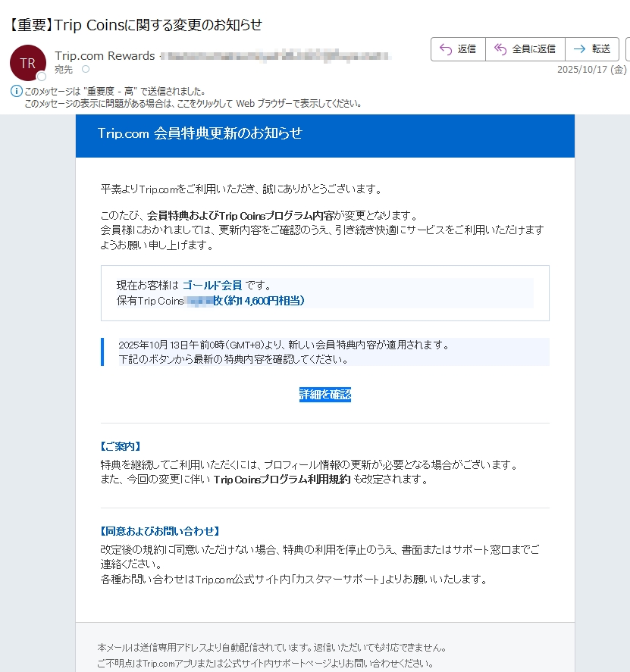
Task: Click the presence status circle on the avatar
Action: 42,75
